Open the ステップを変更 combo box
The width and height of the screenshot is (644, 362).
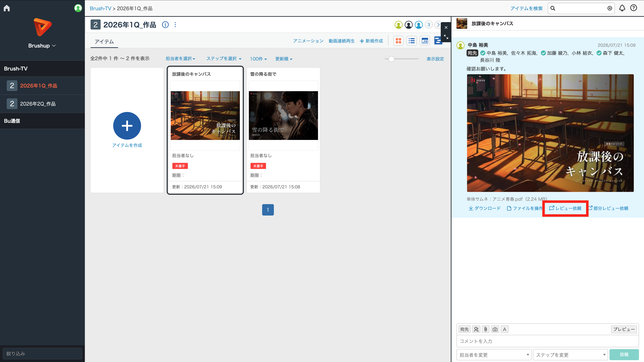571,355
